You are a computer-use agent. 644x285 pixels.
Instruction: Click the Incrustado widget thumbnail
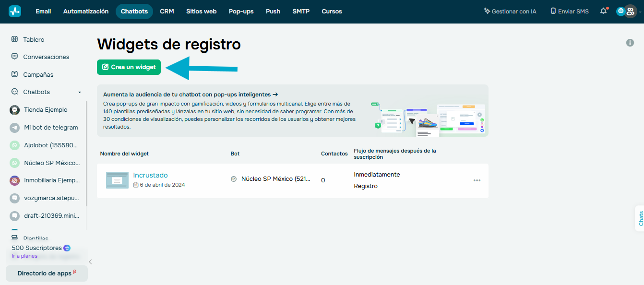point(117,180)
